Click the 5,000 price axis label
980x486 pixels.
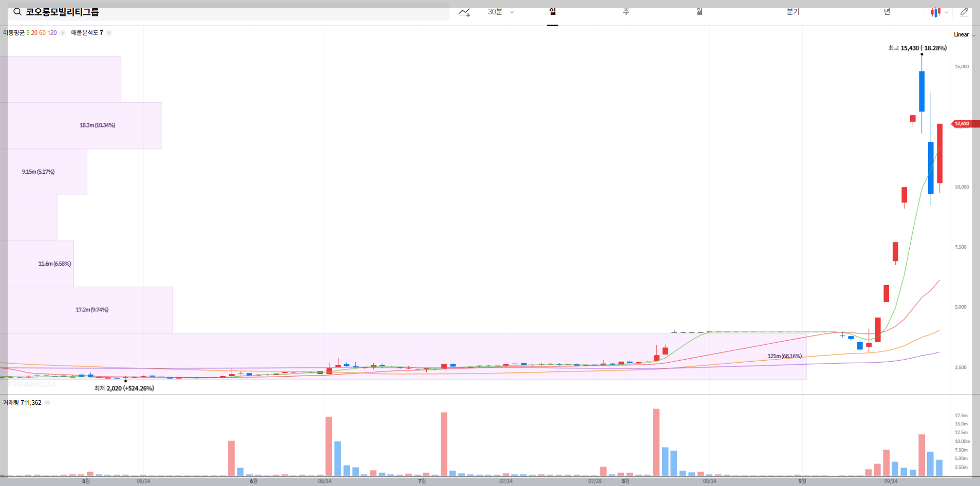click(x=960, y=307)
